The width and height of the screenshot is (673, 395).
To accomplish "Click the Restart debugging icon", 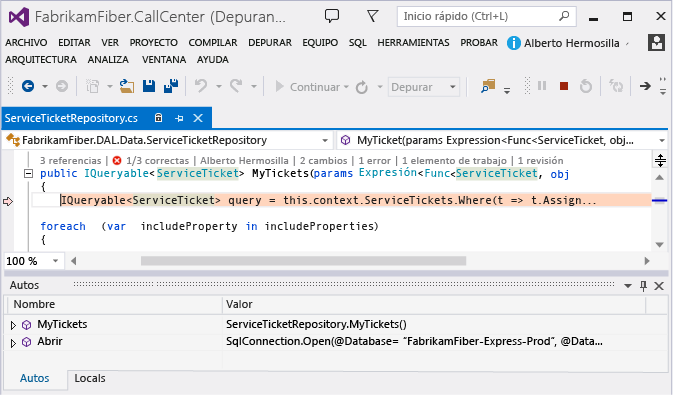I will (x=586, y=86).
